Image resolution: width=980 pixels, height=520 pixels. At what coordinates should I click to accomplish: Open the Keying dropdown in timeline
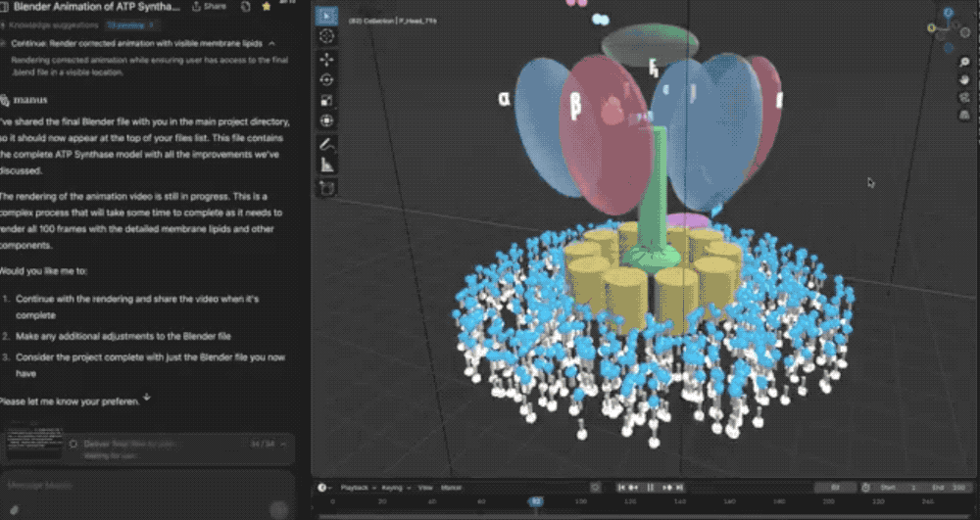pos(392,487)
